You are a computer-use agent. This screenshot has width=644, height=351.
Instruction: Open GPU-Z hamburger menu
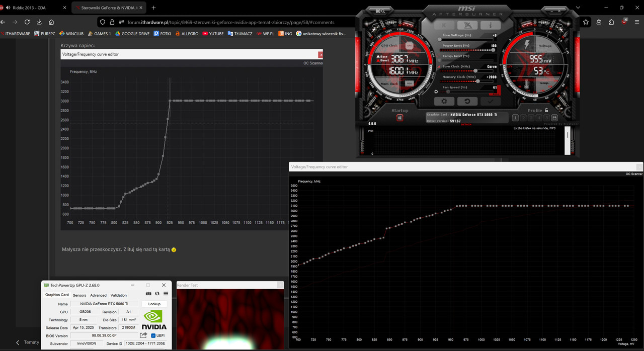coord(166,293)
